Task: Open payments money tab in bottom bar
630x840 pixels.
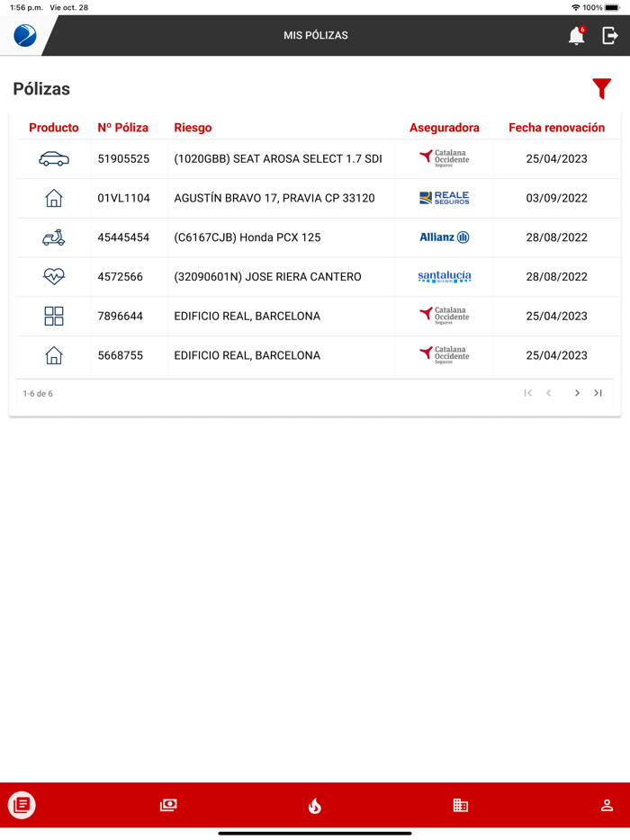Action: (x=168, y=805)
